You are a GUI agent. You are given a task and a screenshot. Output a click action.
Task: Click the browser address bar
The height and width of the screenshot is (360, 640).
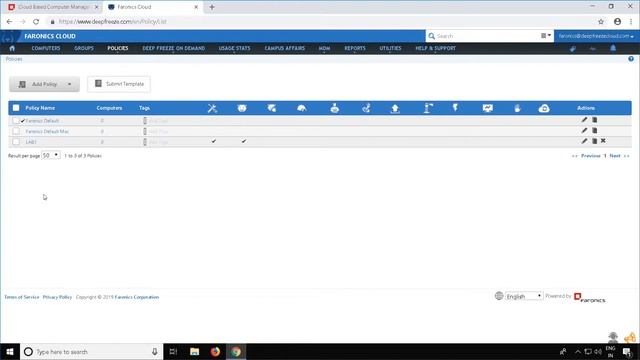322,22
